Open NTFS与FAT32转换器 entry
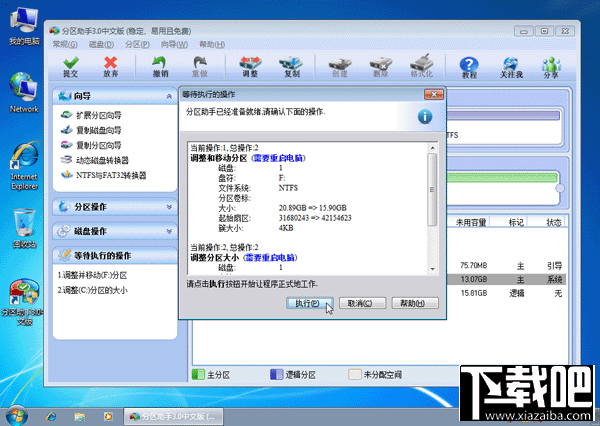The height and width of the screenshot is (426, 600). 104,175
